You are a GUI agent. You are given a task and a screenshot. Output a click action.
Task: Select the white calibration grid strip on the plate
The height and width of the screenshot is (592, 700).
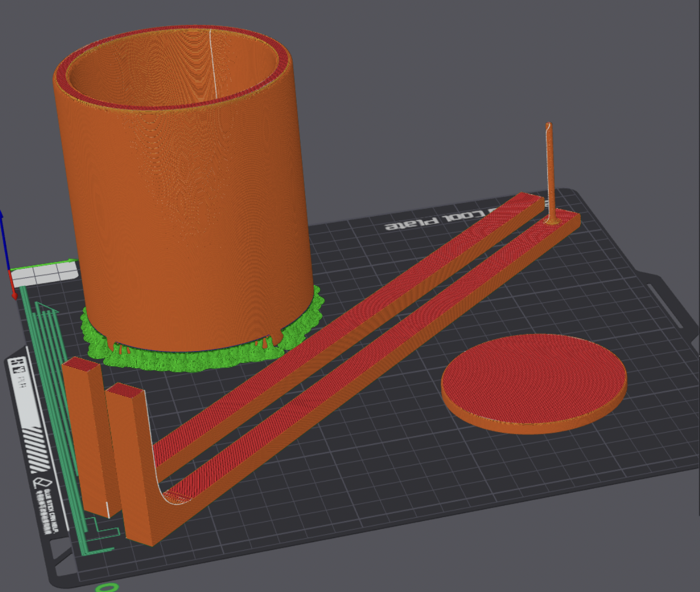pos(44,274)
